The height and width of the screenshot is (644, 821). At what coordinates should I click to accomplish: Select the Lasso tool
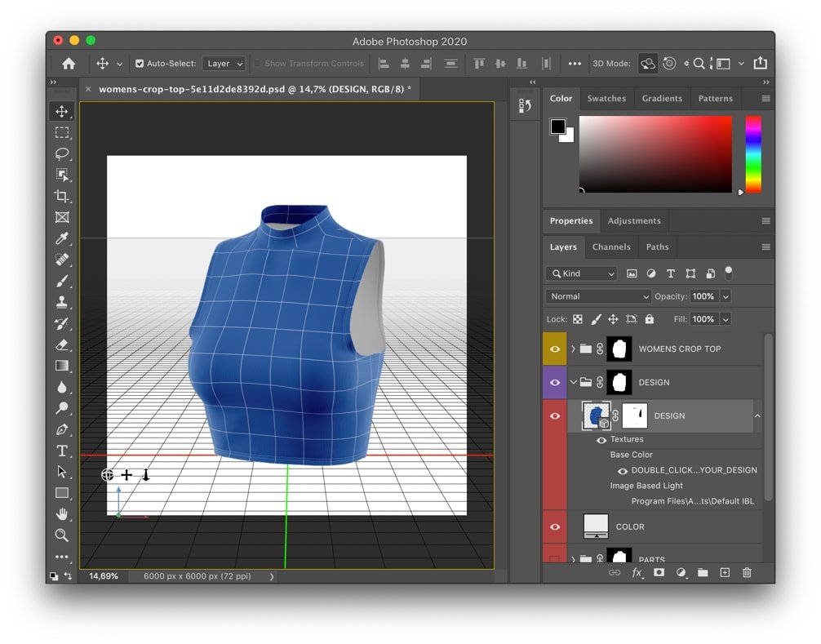click(x=62, y=153)
